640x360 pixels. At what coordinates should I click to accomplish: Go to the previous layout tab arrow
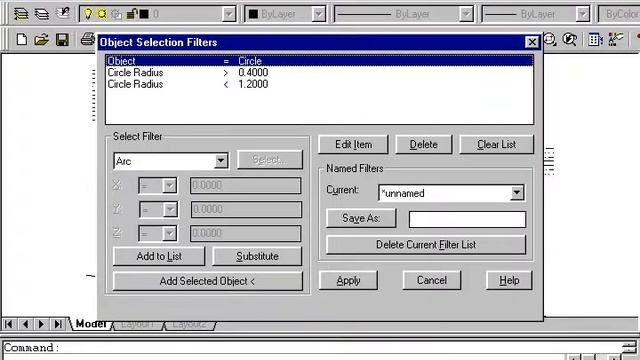coord(25,324)
